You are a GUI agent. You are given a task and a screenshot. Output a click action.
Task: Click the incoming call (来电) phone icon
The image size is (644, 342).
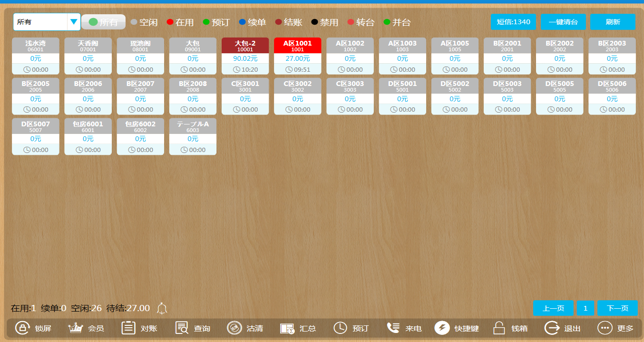(x=393, y=328)
